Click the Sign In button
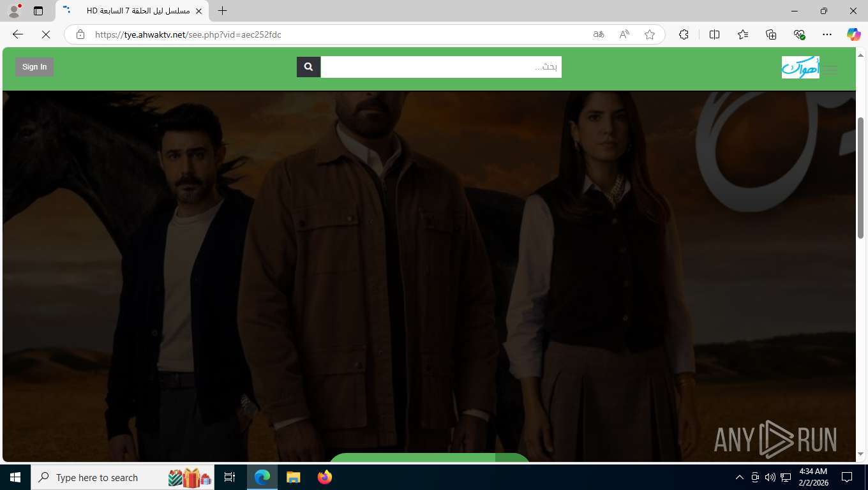868x490 pixels. tap(34, 67)
